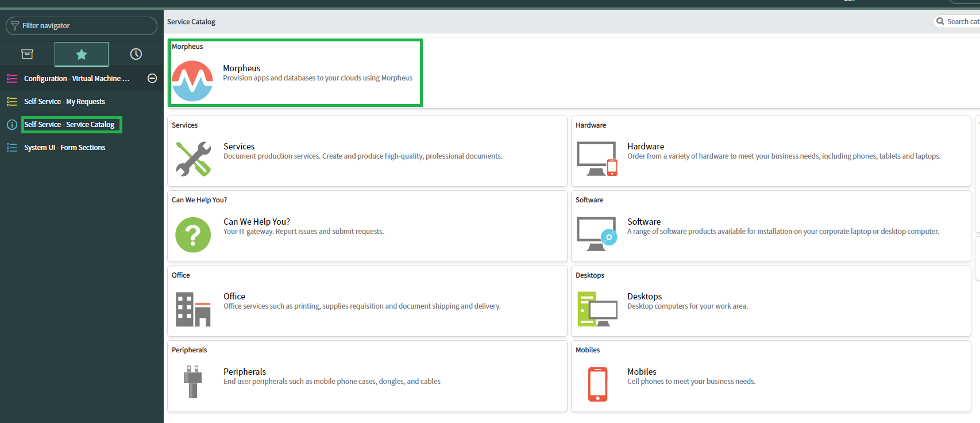Image resolution: width=980 pixels, height=423 pixels.
Task: Click the list icon beside Form Sections
Action: coord(12,147)
